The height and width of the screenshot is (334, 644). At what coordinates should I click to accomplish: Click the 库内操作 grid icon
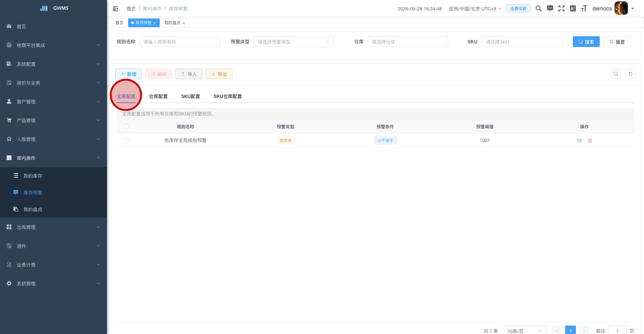[9, 158]
